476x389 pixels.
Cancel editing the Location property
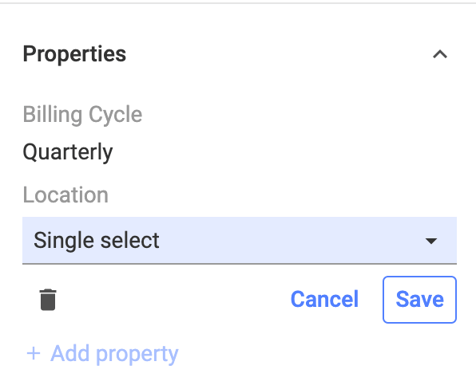324,299
